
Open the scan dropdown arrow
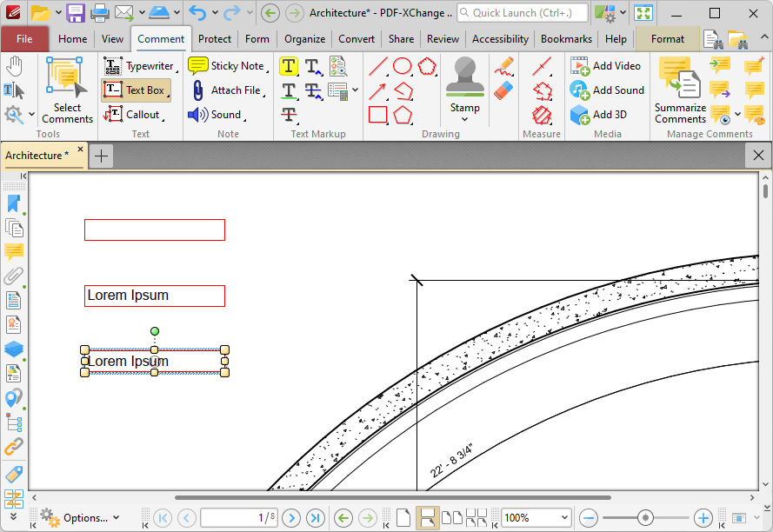pyautogui.click(x=177, y=13)
